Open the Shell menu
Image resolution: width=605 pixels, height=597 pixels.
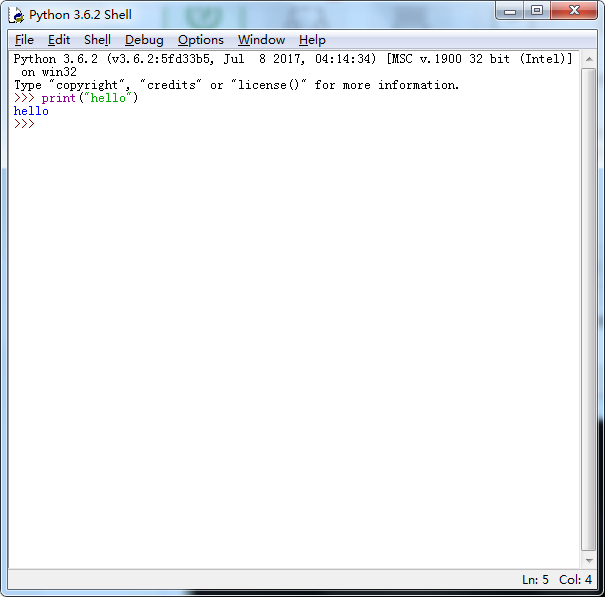click(97, 40)
